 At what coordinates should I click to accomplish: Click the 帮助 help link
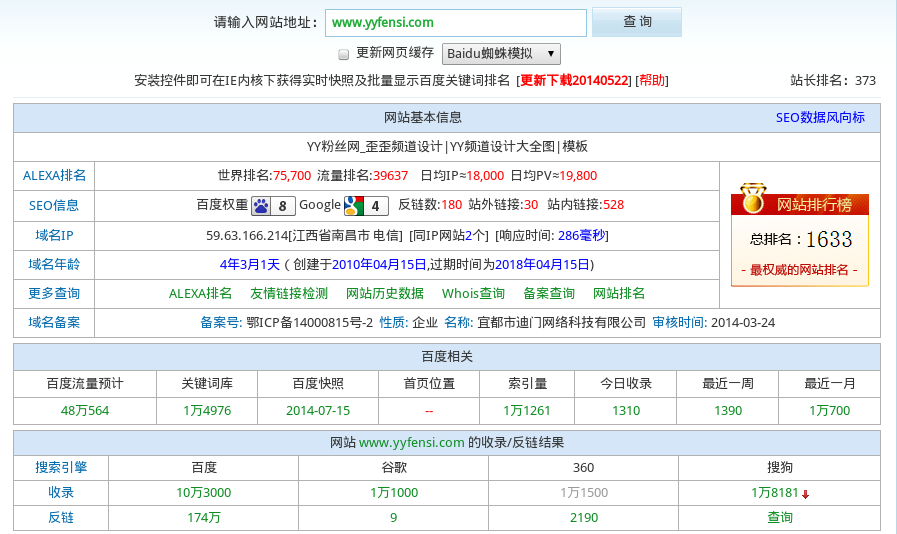point(651,81)
